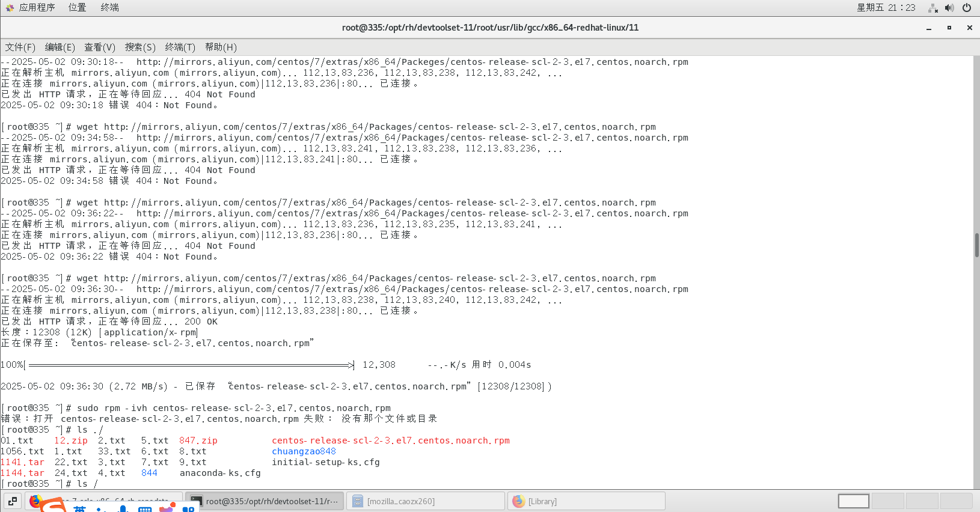Click the file name 12.zip
The image size is (980, 512).
(71, 440)
